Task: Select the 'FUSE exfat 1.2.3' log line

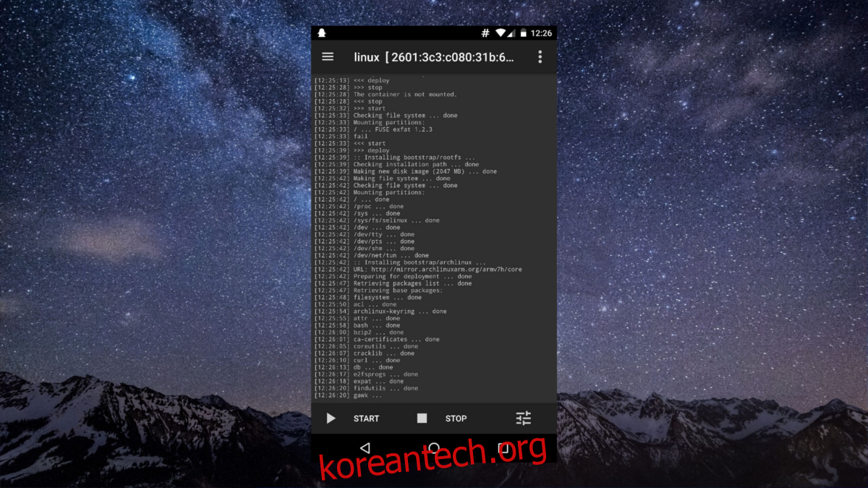Action: [x=392, y=129]
